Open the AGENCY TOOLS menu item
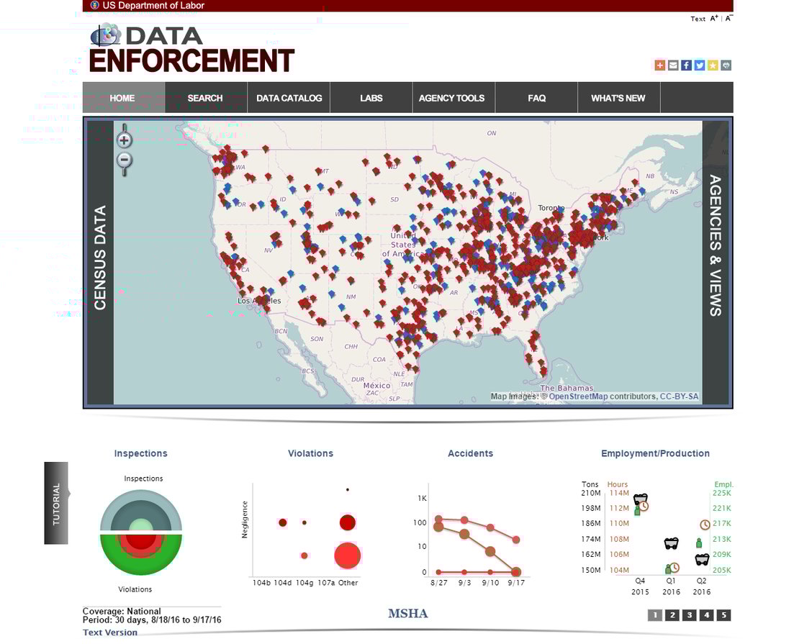Image resolution: width=812 pixels, height=644 pixels. [453, 97]
